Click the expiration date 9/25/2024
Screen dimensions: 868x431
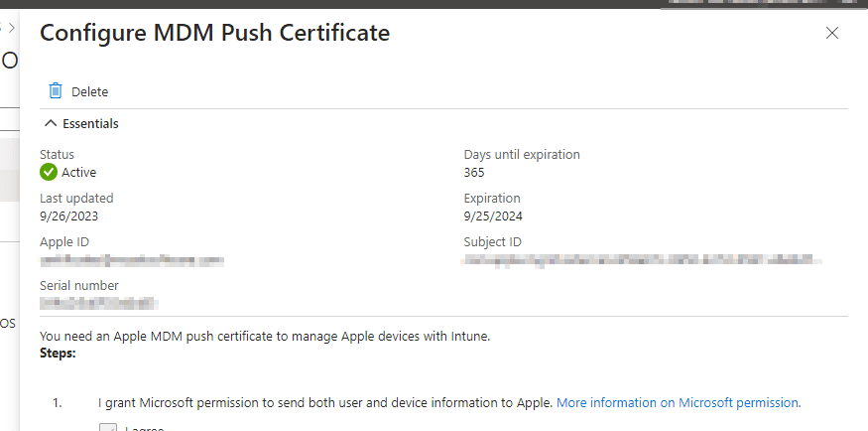492,215
